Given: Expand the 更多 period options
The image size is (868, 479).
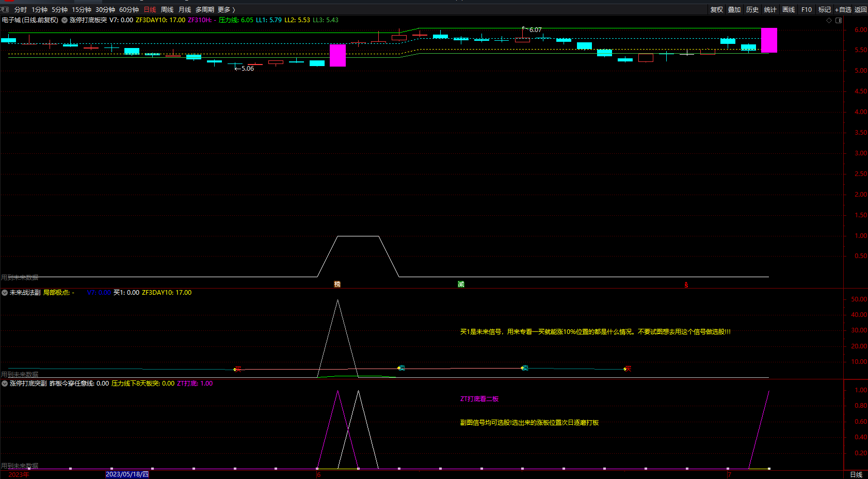Looking at the screenshot, I should (226, 10).
